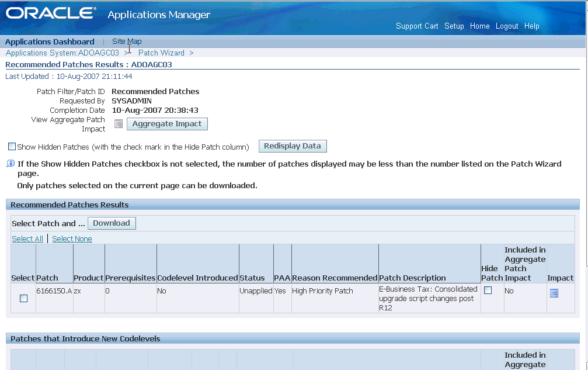Open Patch Wizard breadcrumb link
588x370 pixels.
pos(161,53)
